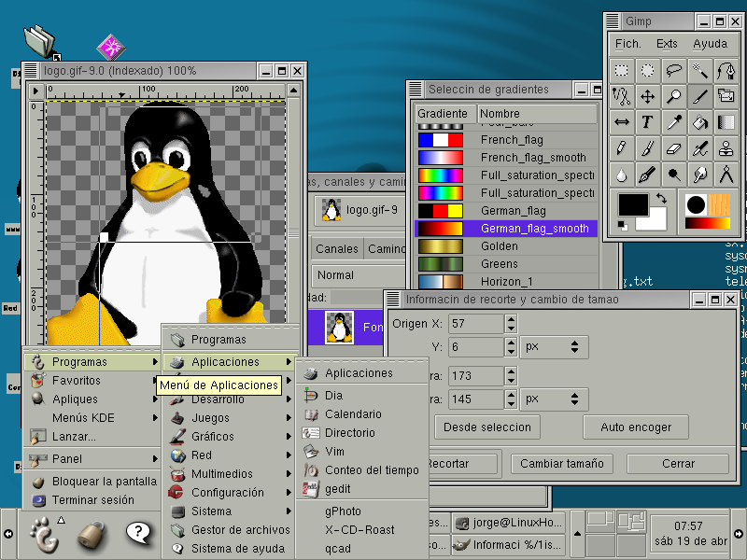The height and width of the screenshot is (560, 747).
Task: Select the German_flag gradient row
Action: click(506, 211)
